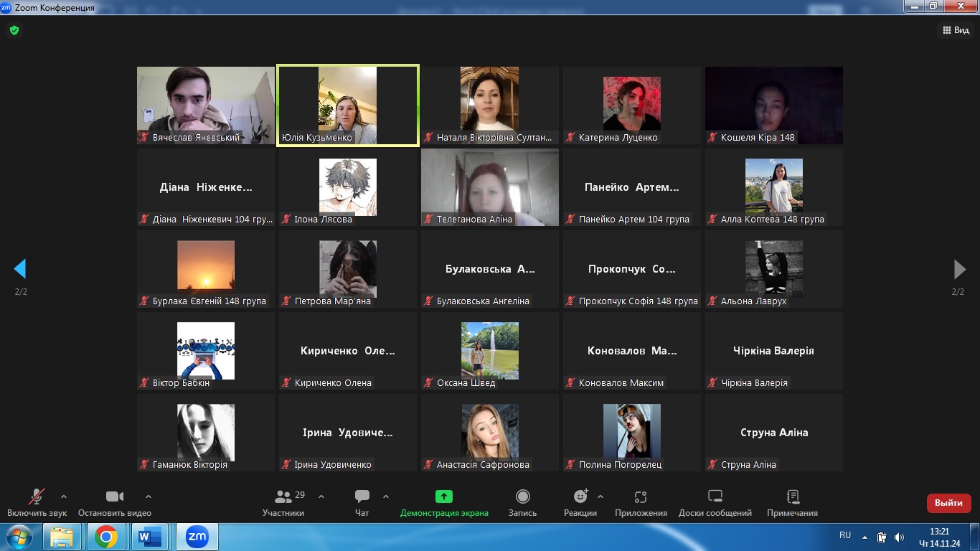Open the Apps (Приложения) icon
The width and height of the screenshot is (980, 551).
641,497
